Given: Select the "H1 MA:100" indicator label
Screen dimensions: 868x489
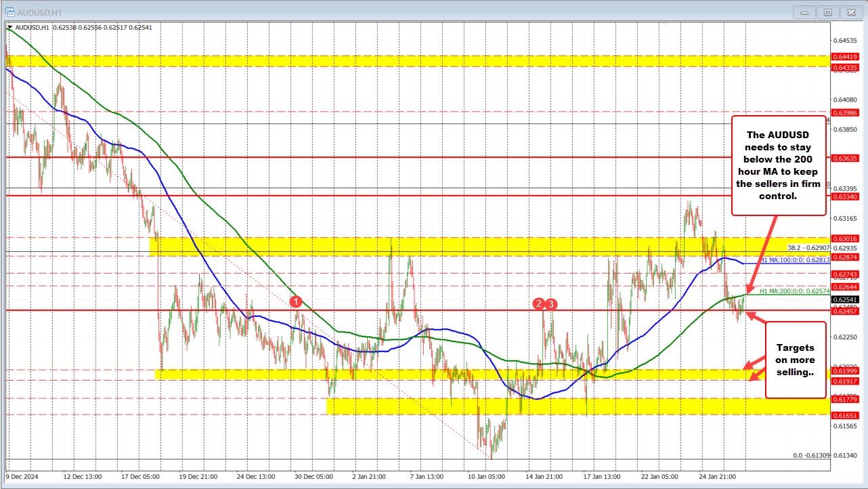Looking at the screenshot, I should tap(794, 259).
